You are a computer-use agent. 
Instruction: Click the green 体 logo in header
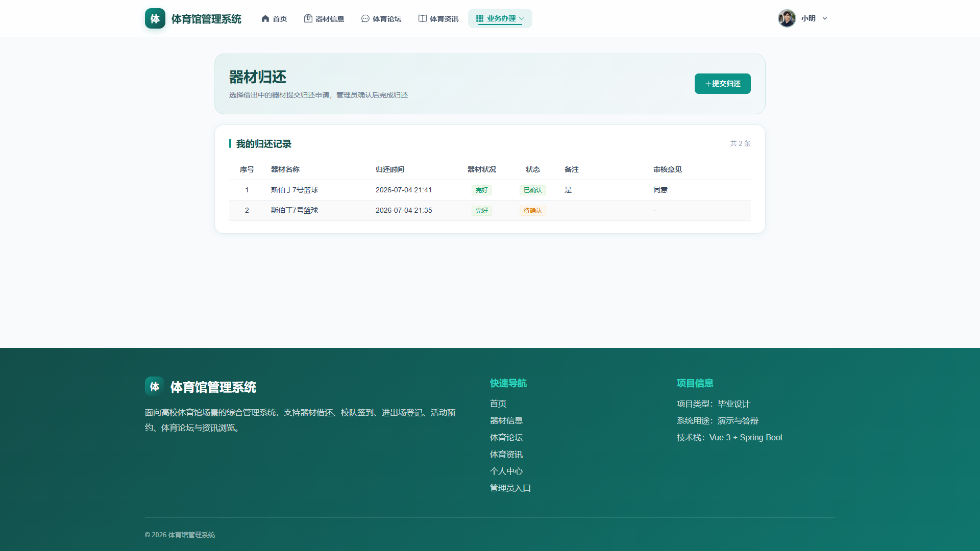[155, 18]
